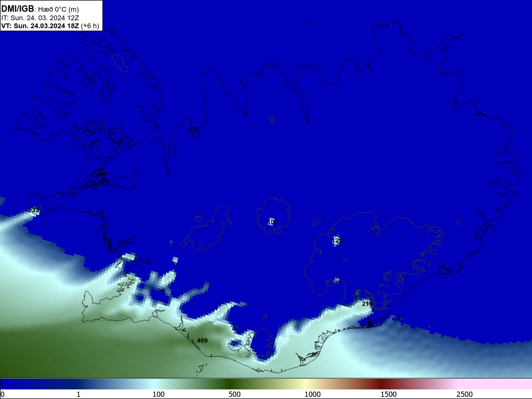Click the 1 label on the color scale
This screenshot has width=532, height=399.
78,394
